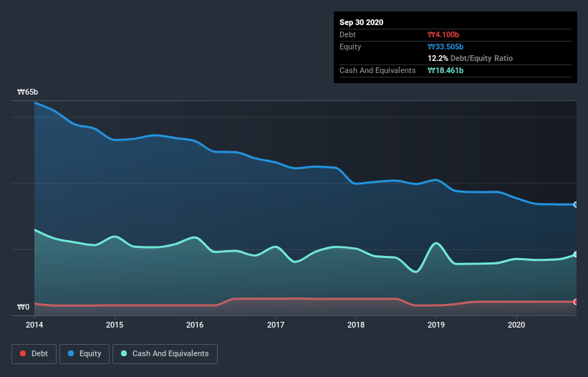Click the blue Equity endpoint marker
The height and width of the screenshot is (377, 588).
pyautogui.click(x=576, y=205)
